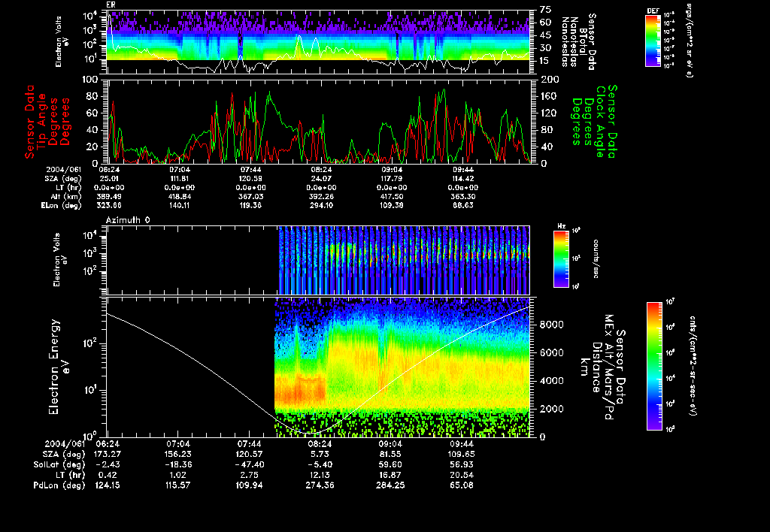Image resolution: width=770 pixels, height=532 pixels.
Task: Click the ER spectrogram panel
Action: (318, 42)
